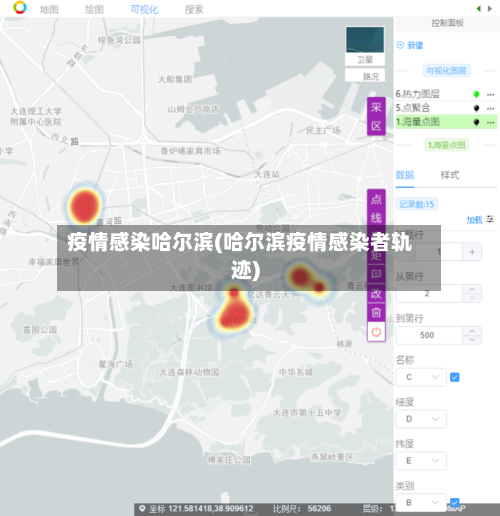Screen dimensions: 500x516
Task: Click the red power icon
Action: pyautogui.click(x=376, y=332)
